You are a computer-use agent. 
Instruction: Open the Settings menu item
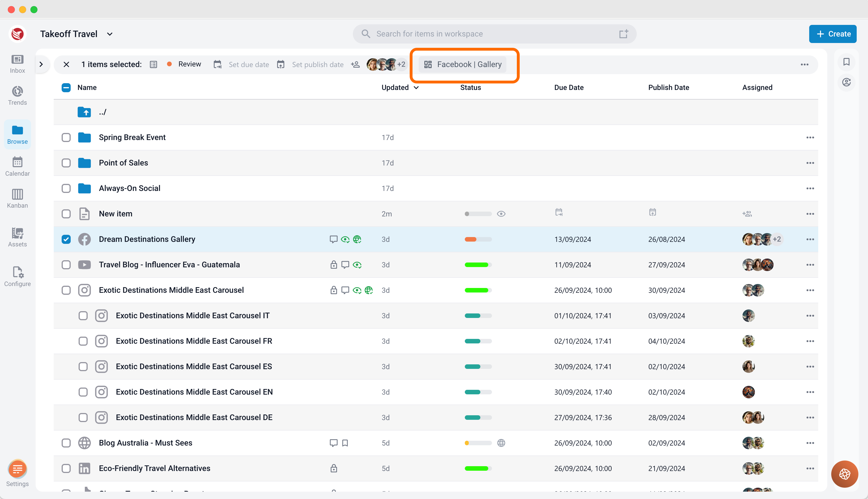point(18,474)
